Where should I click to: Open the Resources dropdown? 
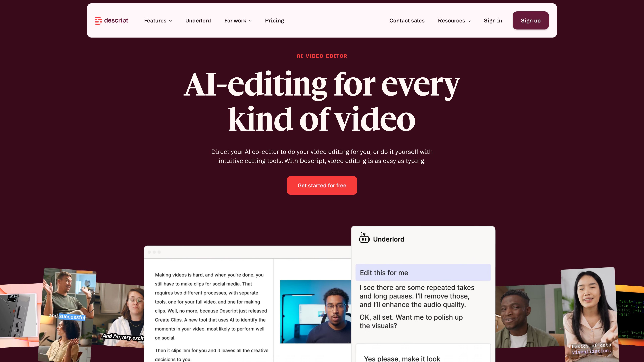tap(454, 20)
